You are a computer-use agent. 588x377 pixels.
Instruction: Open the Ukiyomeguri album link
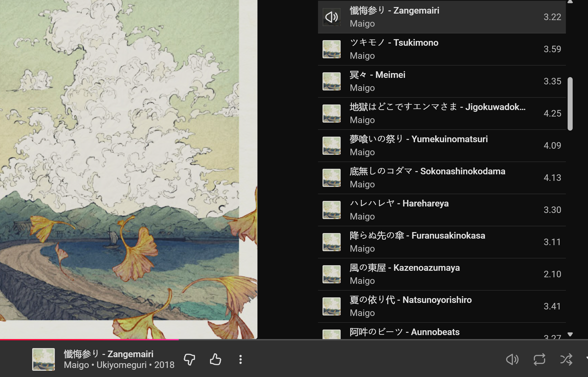click(x=121, y=365)
